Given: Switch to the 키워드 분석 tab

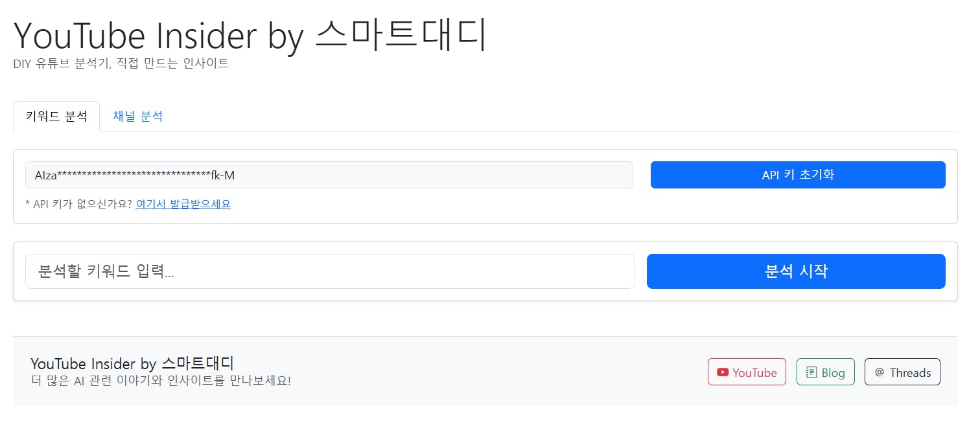Looking at the screenshot, I should click(x=56, y=117).
